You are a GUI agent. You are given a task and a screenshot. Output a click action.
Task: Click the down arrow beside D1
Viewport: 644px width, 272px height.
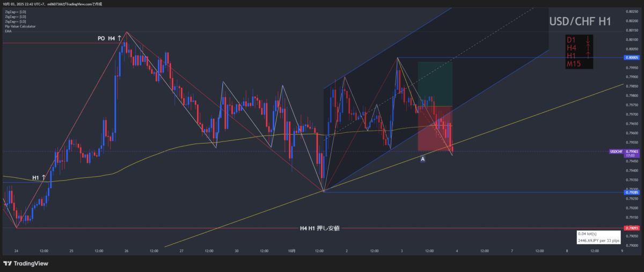click(x=588, y=40)
